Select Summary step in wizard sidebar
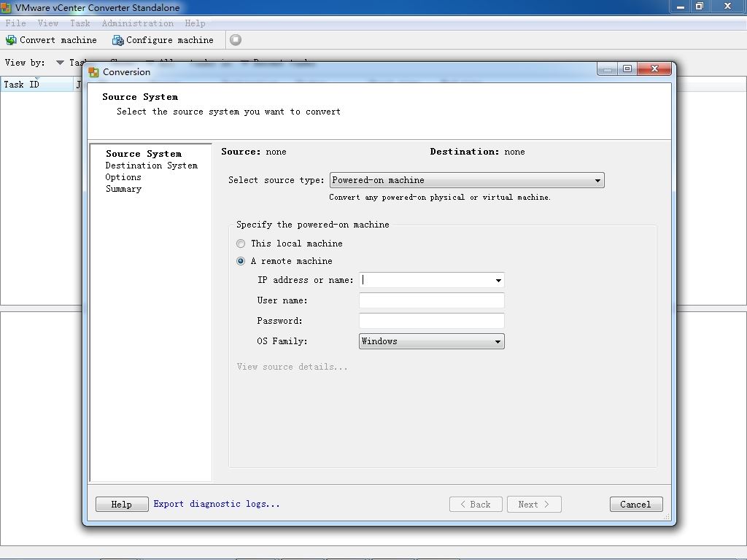 pos(123,189)
